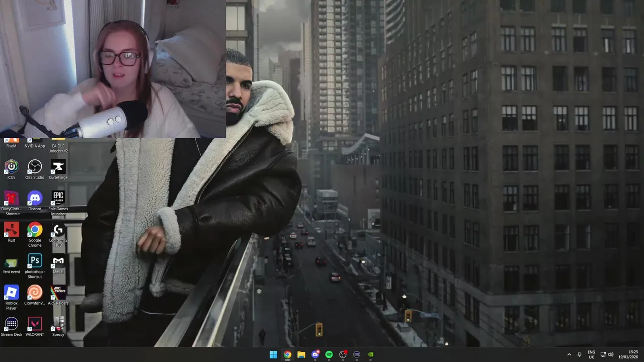Open the volume speaker tray icon

(611, 354)
